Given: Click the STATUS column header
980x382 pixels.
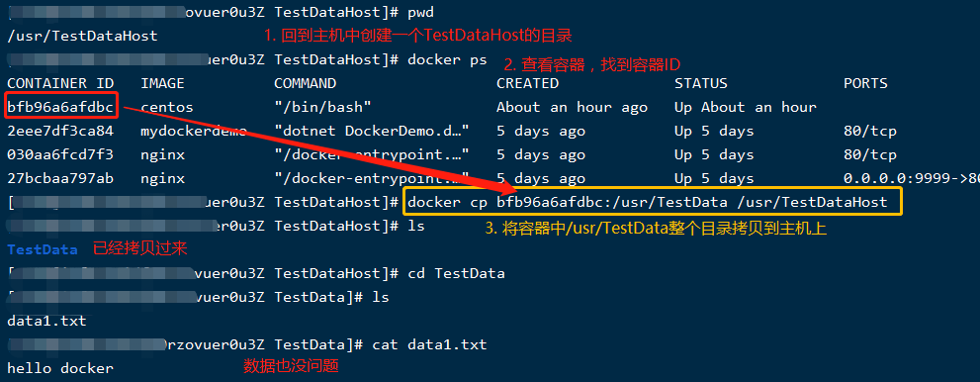Looking at the screenshot, I should point(700,84).
